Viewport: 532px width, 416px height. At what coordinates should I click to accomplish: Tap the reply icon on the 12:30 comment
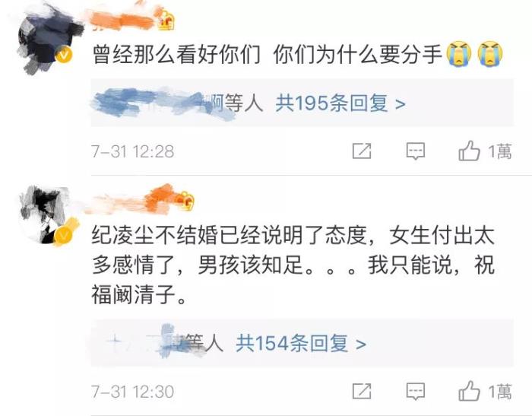coord(416,391)
